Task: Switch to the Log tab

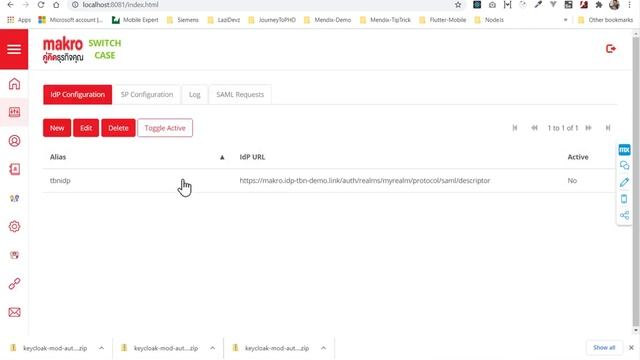Action: coord(195,95)
